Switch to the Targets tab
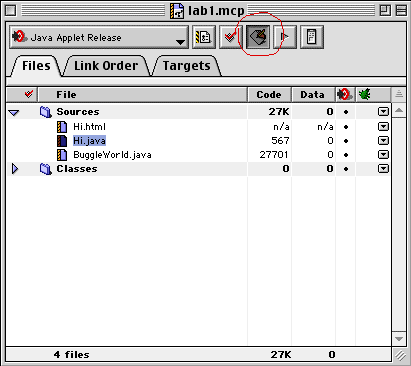The image size is (411, 366). tap(187, 66)
